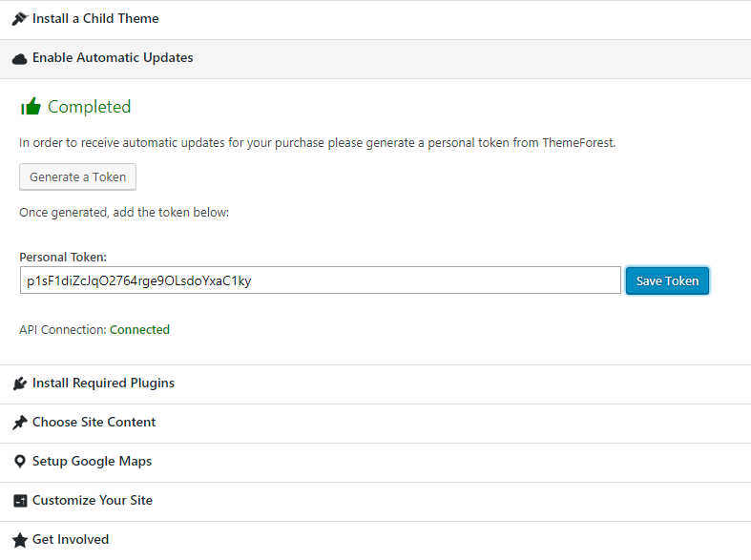Click the star icon beside Get Involved
751x560 pixels.
click(x=19, y=540)
